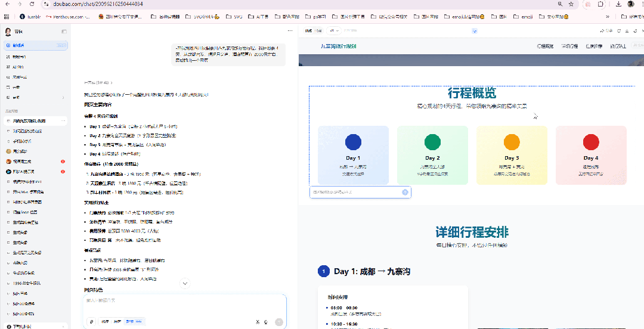Screen dimensions: 644x329
Task: Start a new chat in the sidebar
Action: point(35,45)
